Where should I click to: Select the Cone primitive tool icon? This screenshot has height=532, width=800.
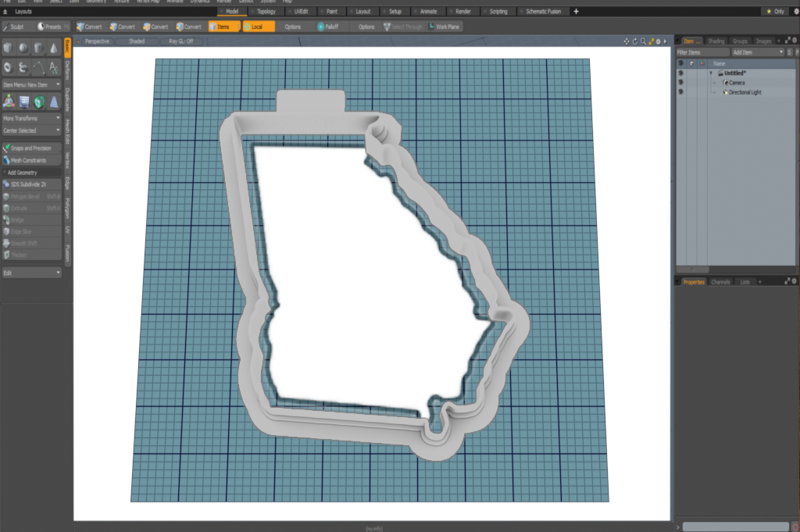[x=54, y=48]
